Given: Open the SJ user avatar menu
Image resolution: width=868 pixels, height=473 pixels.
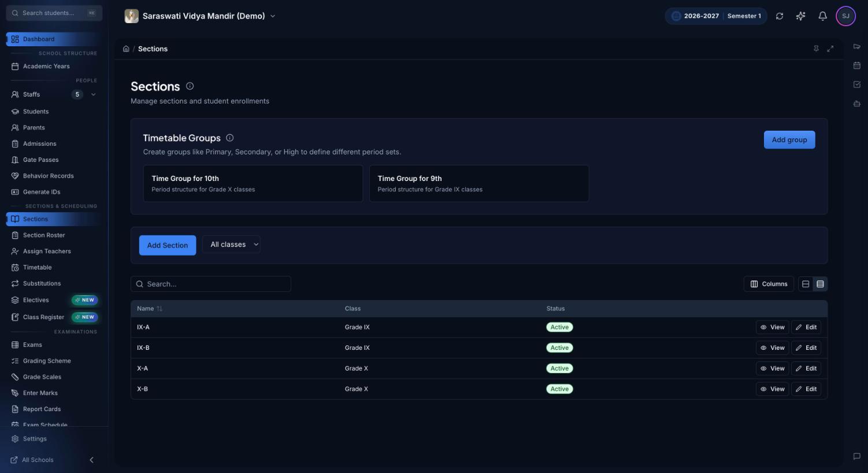Looking at the screenshot, I should pos(845,16).
